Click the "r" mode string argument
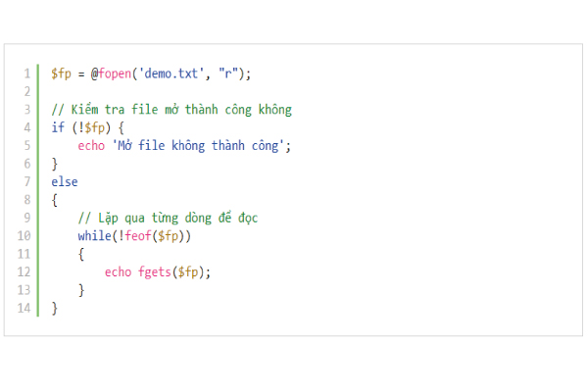588x392 pixels. [x=230, y=73]
